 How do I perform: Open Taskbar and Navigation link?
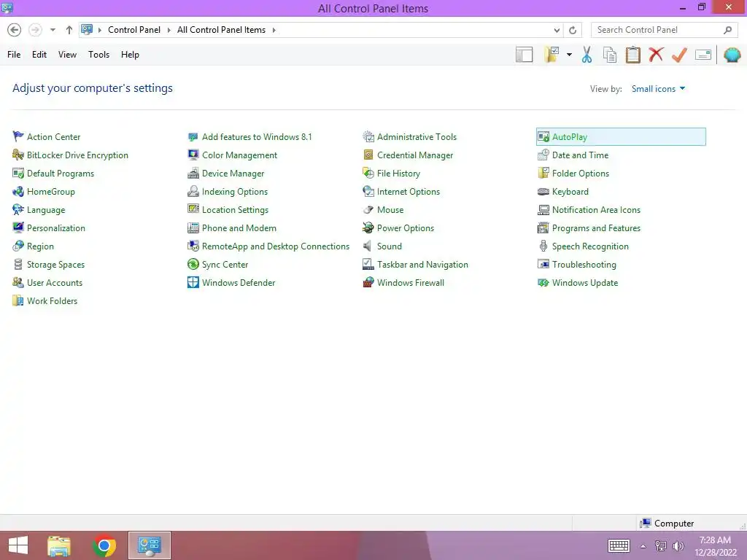(422, 264)
